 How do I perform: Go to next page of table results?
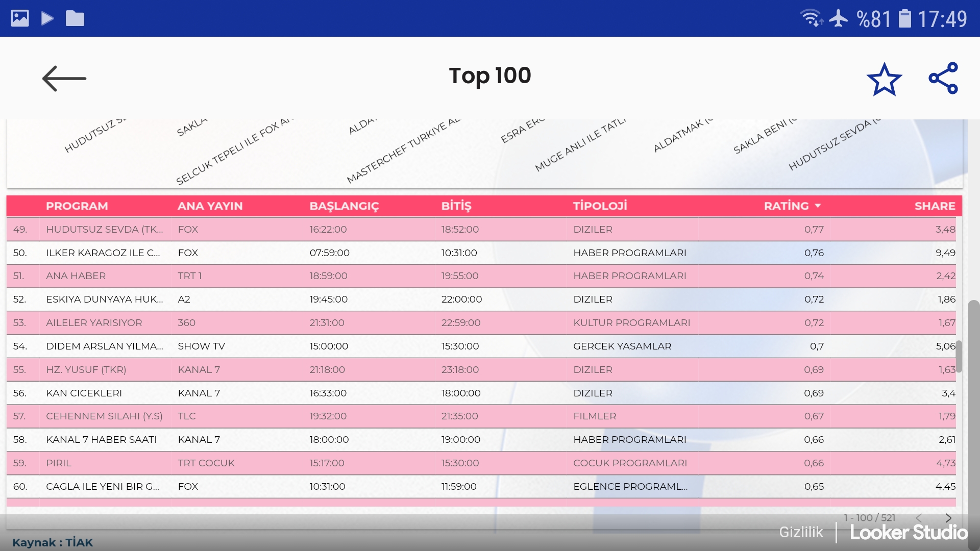(x=948, y=518)
